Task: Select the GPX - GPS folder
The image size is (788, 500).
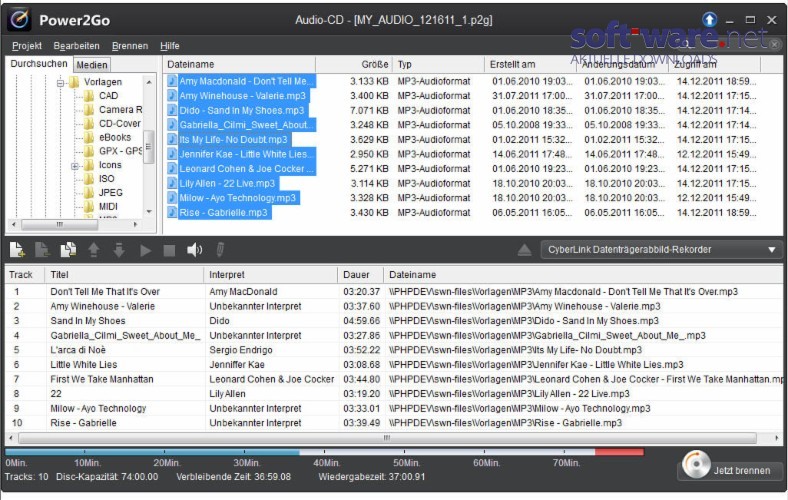Action: (121, 151)
